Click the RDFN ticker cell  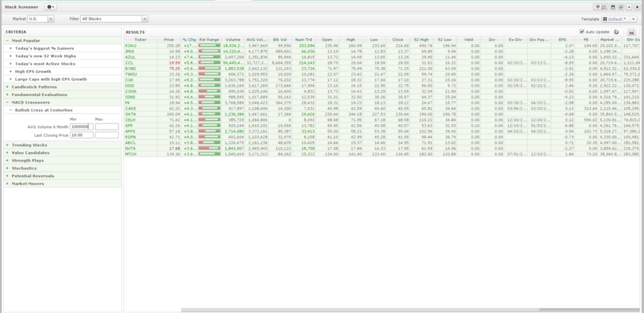tap(140, 137)
